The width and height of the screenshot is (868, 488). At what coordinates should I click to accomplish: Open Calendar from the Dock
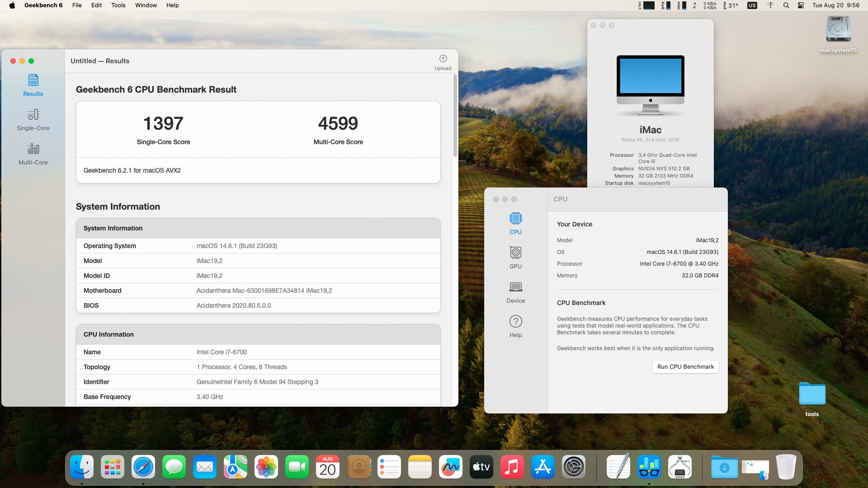(x=328, y=467)
